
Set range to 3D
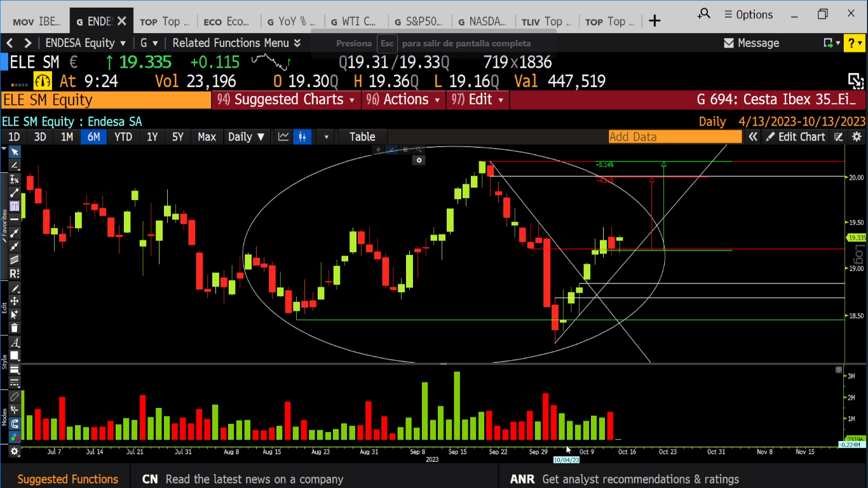(x=40, y=137)
